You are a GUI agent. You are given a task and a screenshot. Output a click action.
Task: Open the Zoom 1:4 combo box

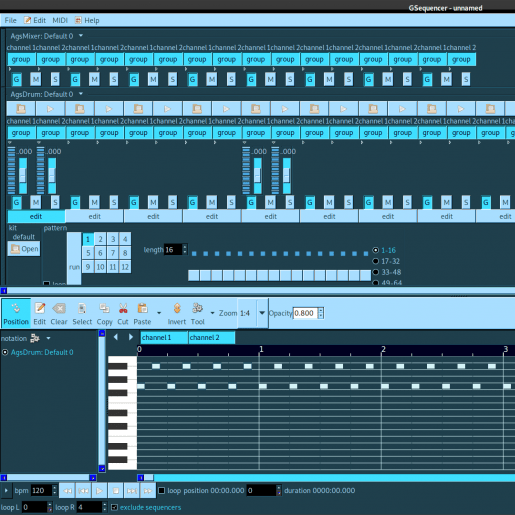253,313
